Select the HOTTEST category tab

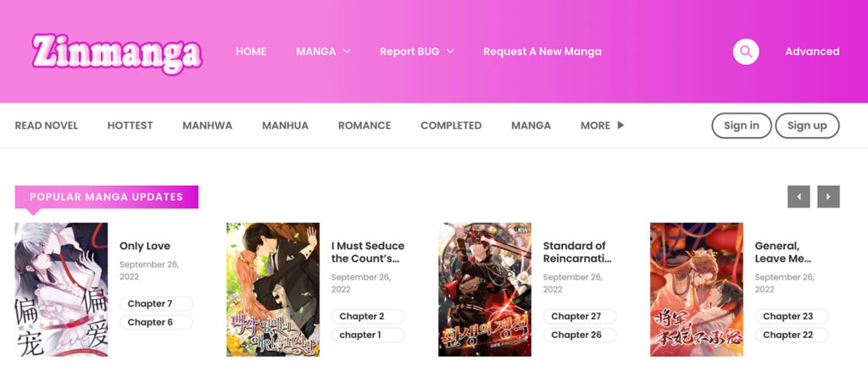pyautogui.click(x=130, y=125)
